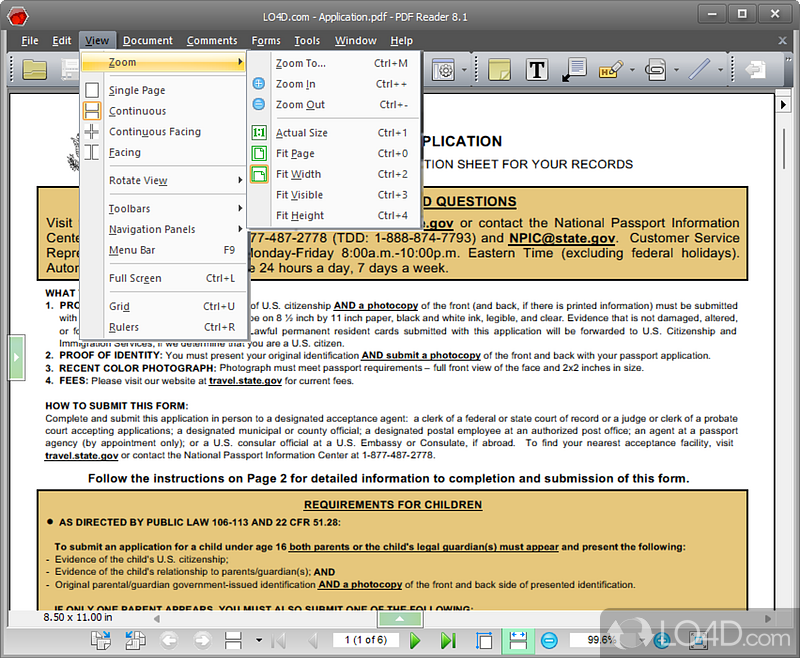The width and height of the screenshot is (800, 658).
Task: Open folder icon in toolbar
Action: 34,69
